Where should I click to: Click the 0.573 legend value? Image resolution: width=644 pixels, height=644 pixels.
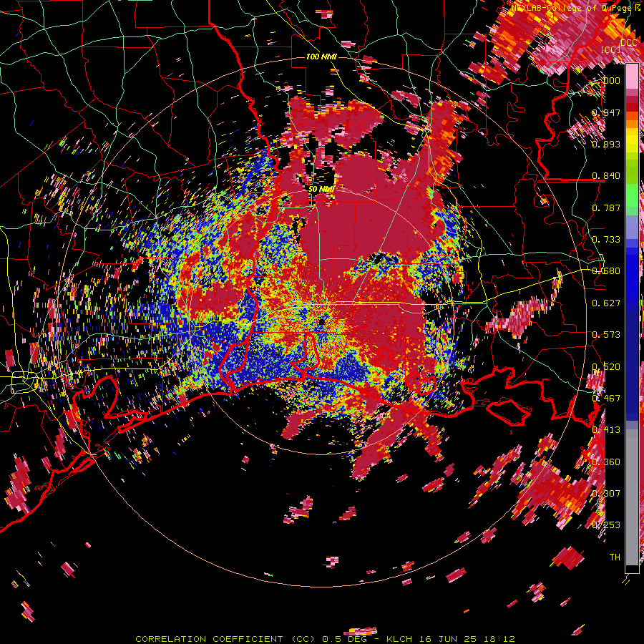[606, 335]
